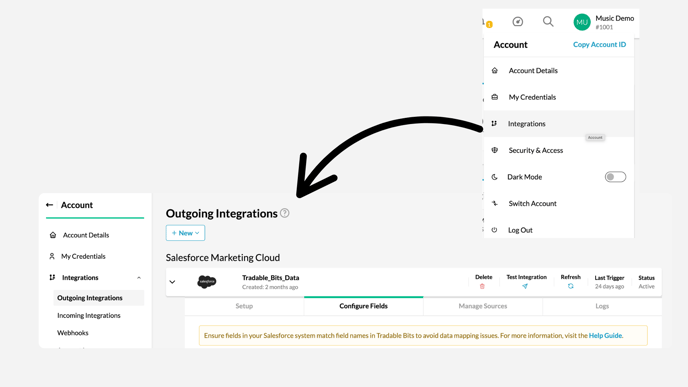This screenshot has width=688, height=387.
Task: Click the red Delete trash icon
Action: click(x=482, y=287)
